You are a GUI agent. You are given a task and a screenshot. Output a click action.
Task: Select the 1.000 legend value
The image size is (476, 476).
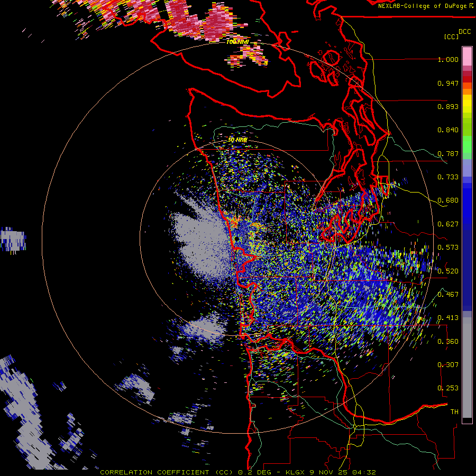[x=448, y=59]
